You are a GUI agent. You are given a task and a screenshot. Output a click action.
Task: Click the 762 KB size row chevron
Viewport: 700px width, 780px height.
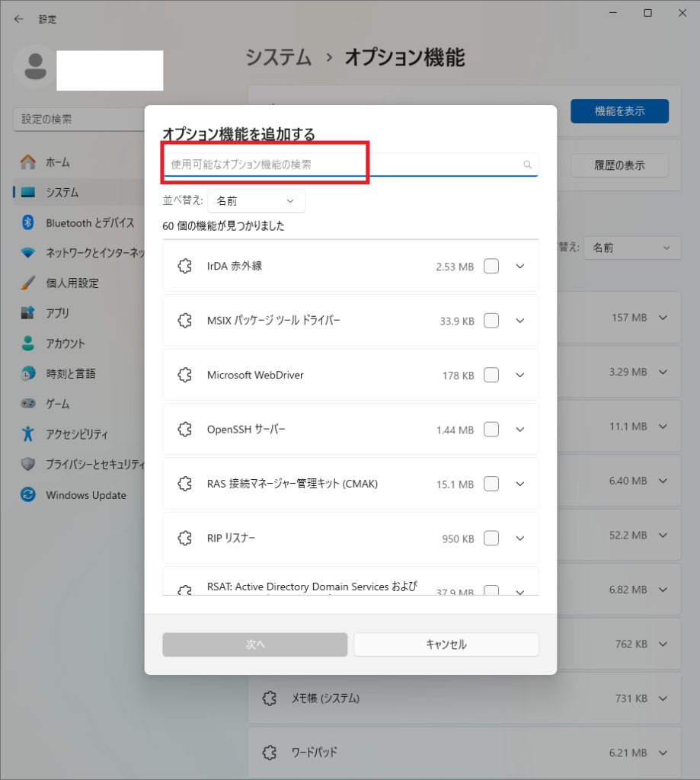(x=663, y=644)
